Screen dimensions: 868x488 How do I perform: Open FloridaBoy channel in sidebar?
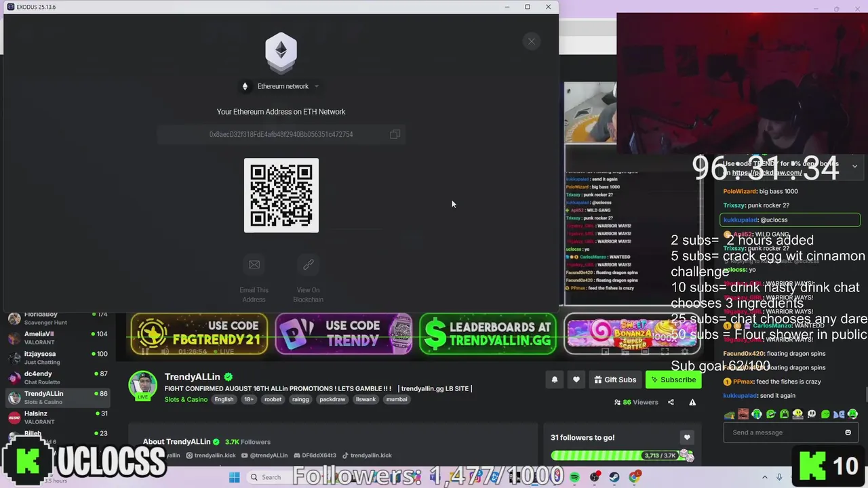point(57,318)
